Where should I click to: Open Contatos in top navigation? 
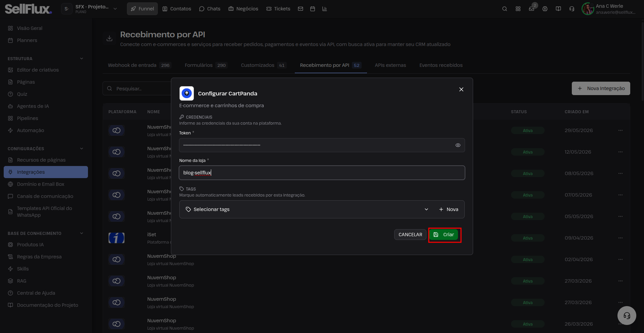177,9
